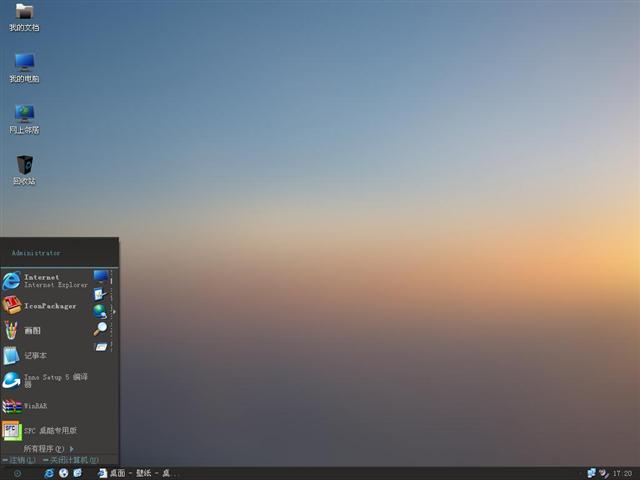Click the monitor icon in Start menu right column
The image size is (640, 480).
(101, 276)
